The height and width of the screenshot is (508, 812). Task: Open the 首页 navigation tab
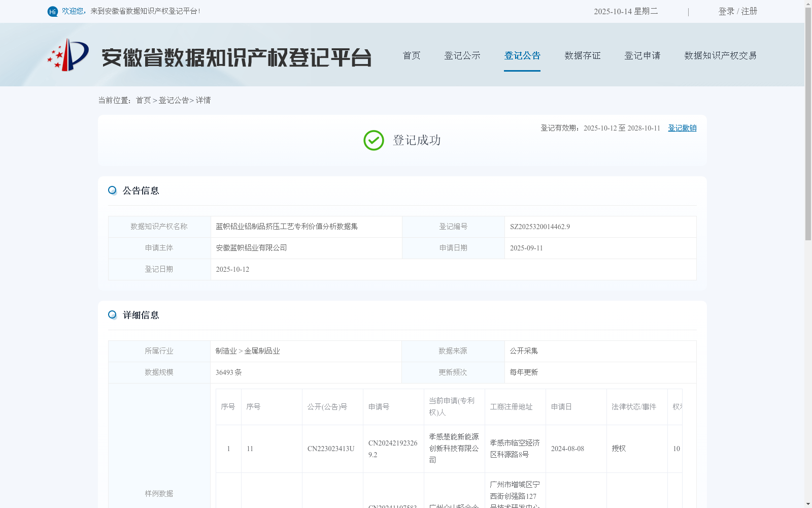[x=412, y=55]
